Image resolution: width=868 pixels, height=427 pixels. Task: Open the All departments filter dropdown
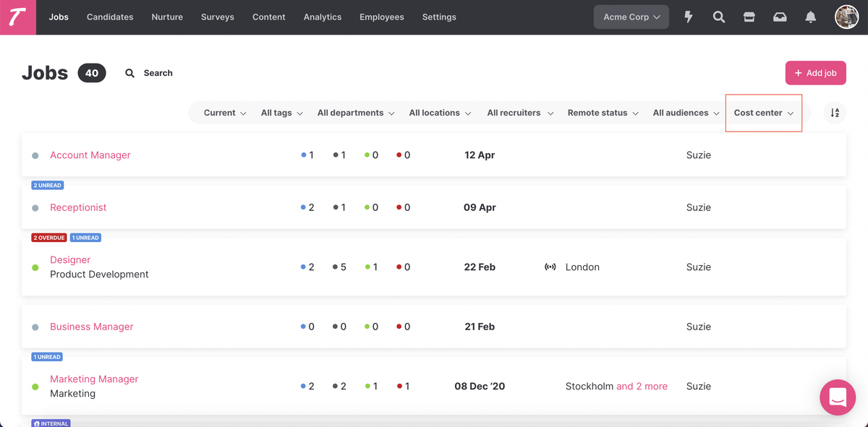[x=355, y=113]
